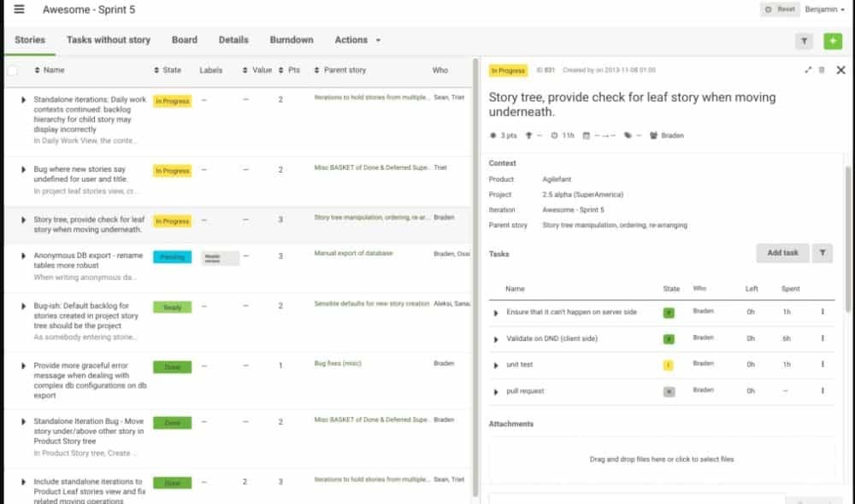Switch to the Burndown tab
855x504 pixels.
[292, 40]
